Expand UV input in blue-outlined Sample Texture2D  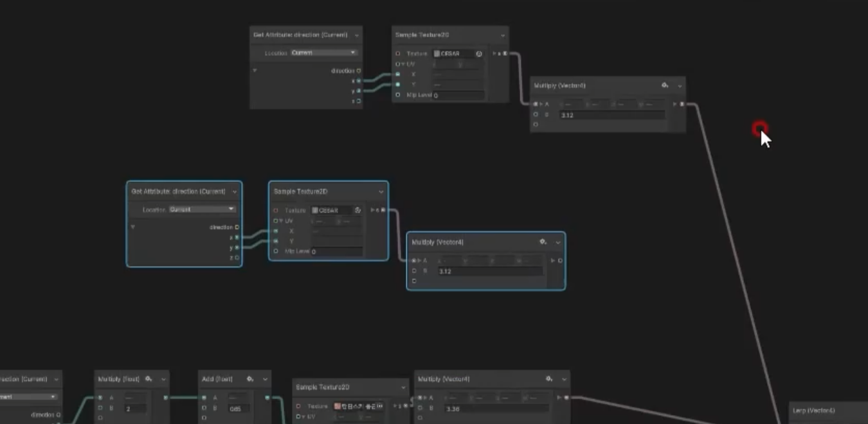(282, 221)
